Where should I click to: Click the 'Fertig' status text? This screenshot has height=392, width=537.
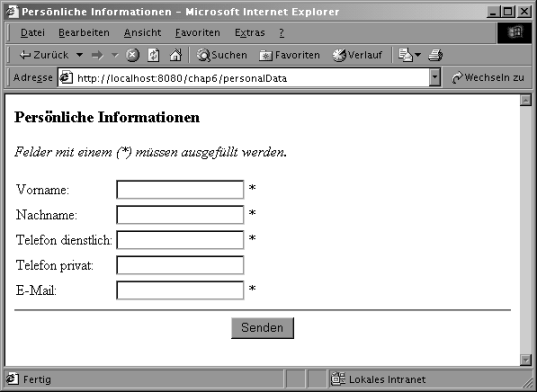click(37, 379)
